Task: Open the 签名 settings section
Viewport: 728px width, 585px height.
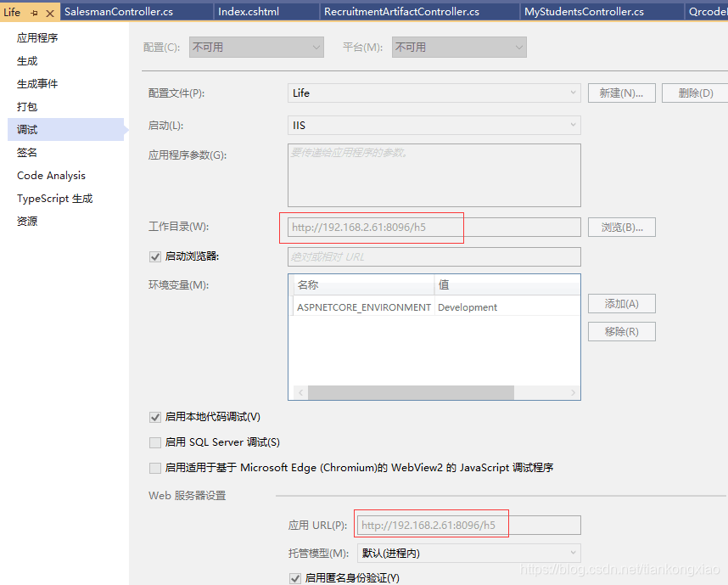Action: pos(26,152)
